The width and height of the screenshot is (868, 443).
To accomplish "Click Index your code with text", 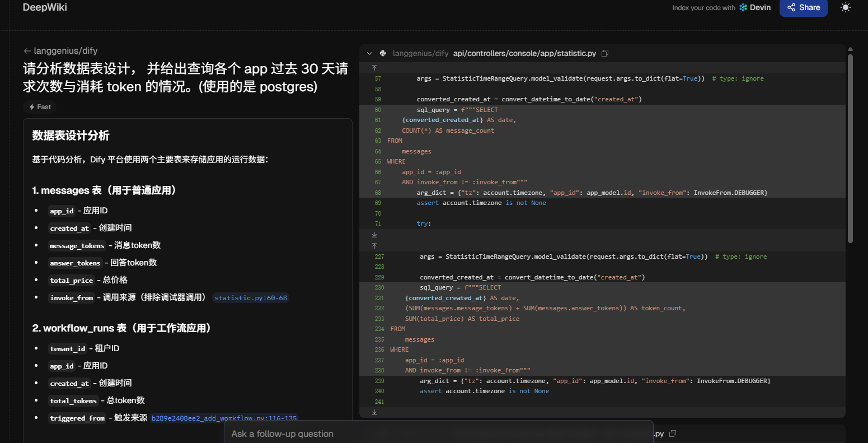I will click(x=703, y=8).
